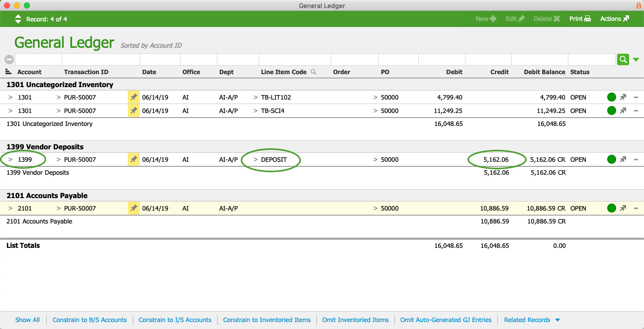Viewport: 644px width, 329px height.
Task: Click the minus icon in DEPOSIT row
Action: click(x=636, y=159)
